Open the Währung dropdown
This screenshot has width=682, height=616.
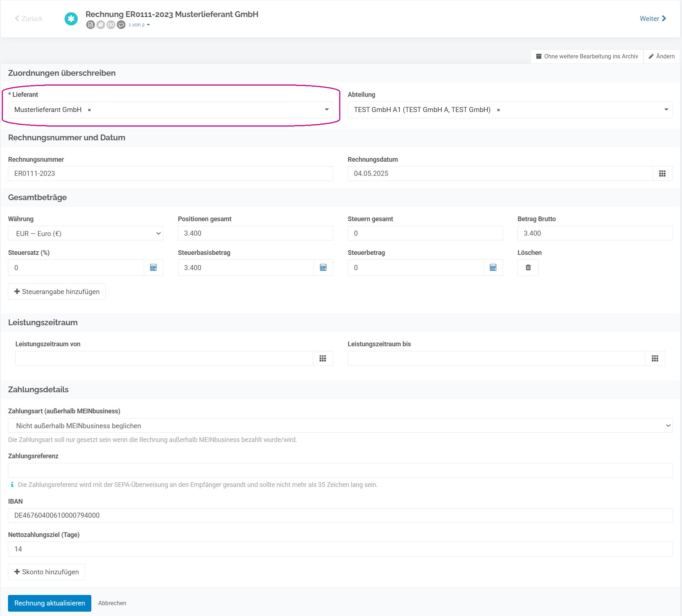(86, 233)
